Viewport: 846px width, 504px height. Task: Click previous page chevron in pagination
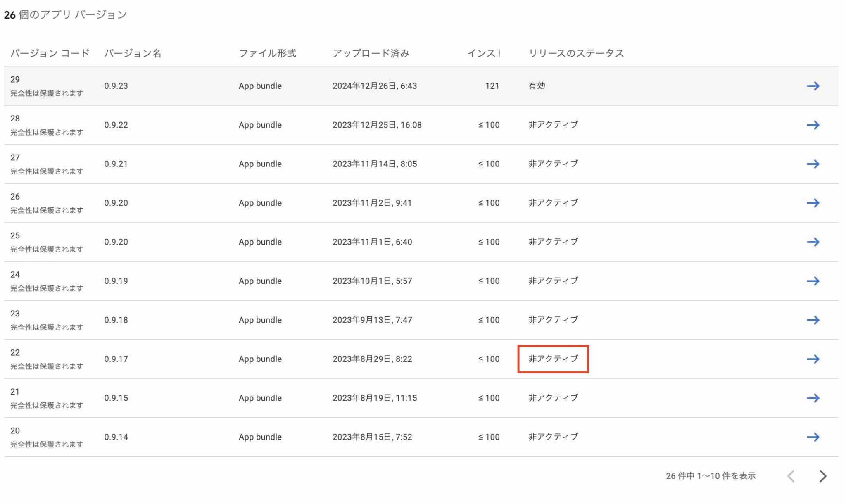(x=791, y=476)
